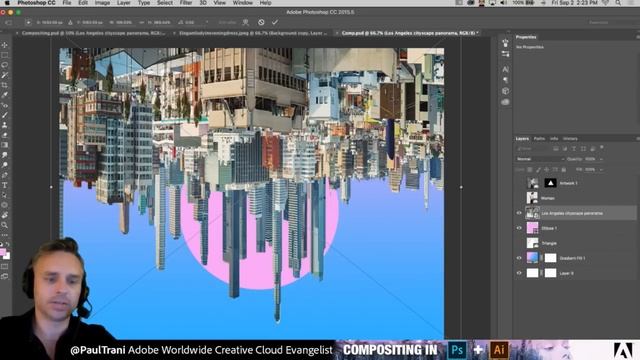The image size is (640, 360).
Task: Toggle Quick Mask mode icon
Action: pos(5,266)
